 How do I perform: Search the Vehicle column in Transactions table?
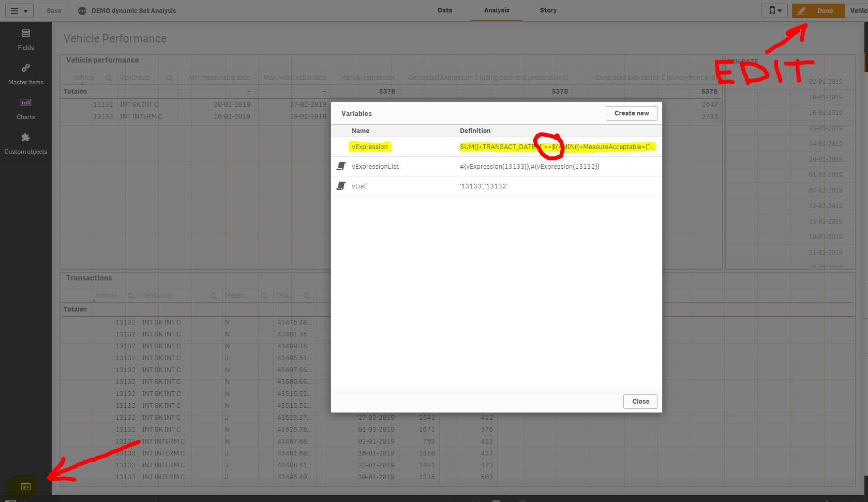131,296
